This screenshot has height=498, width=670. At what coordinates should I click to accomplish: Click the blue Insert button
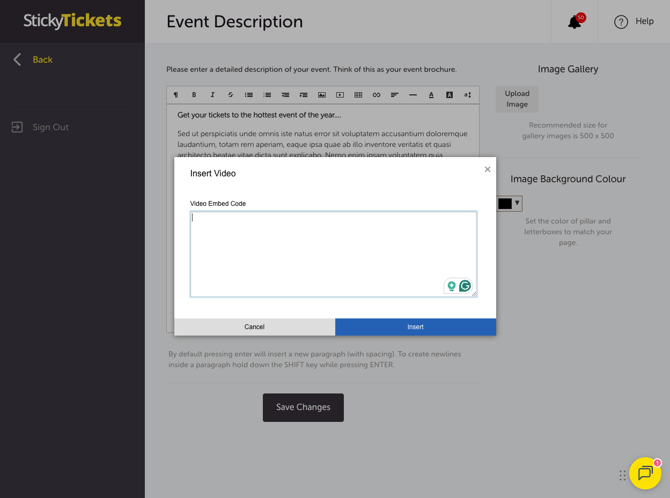point(415,327)
